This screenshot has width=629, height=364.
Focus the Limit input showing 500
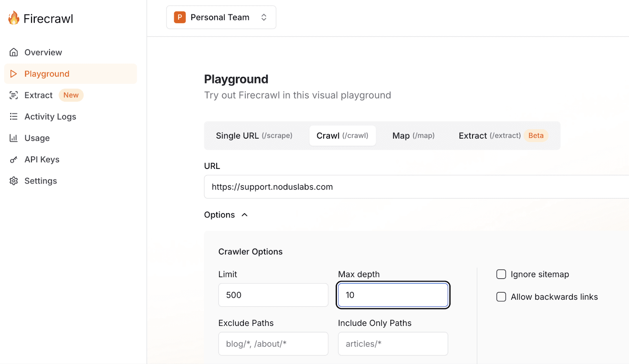[273, 295]
